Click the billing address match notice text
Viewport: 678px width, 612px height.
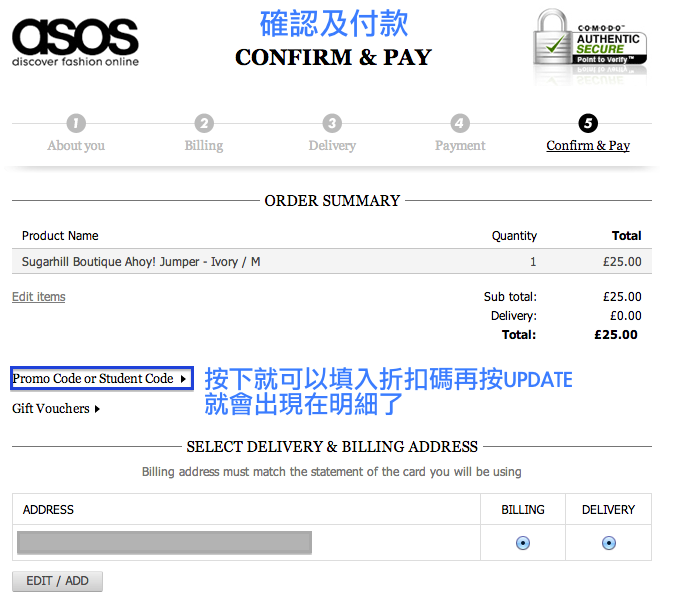pyautogui.click(x=332, y=471)
